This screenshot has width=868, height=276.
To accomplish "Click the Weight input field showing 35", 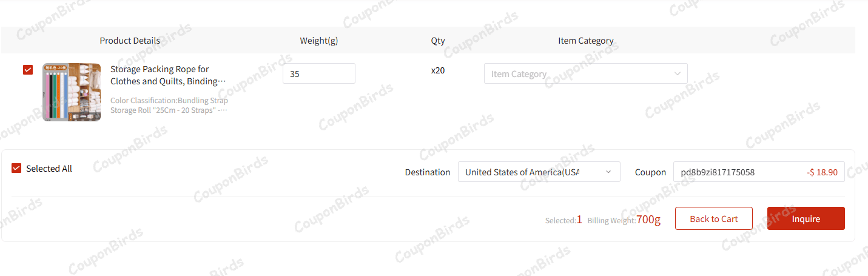I will click(x=318, y=73).
